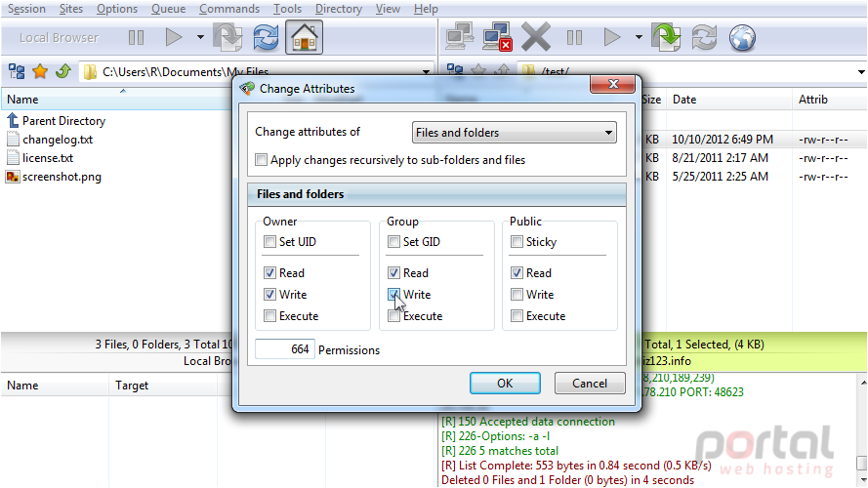Click the remote pane play arrow
Screen dimensions: 868x488
pos(612,38)
